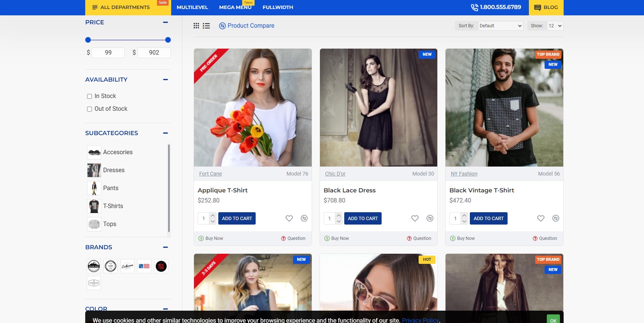Collapse the Price filter section

pyautogui.click(x=166, y=22)
